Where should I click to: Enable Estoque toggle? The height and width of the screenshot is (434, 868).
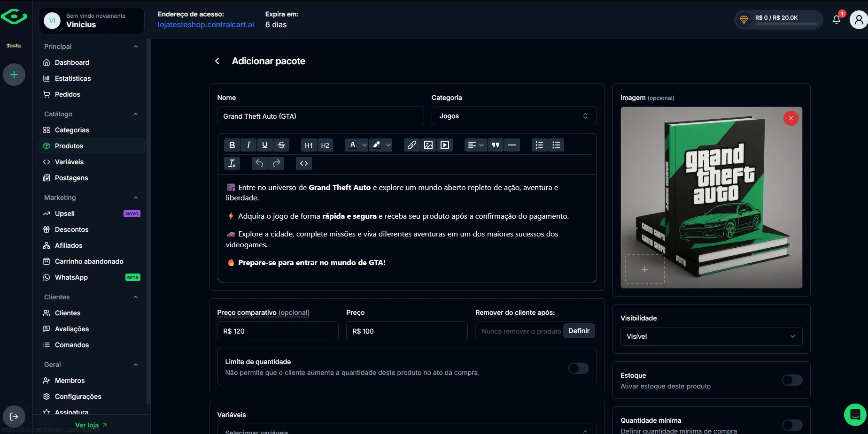792,380
